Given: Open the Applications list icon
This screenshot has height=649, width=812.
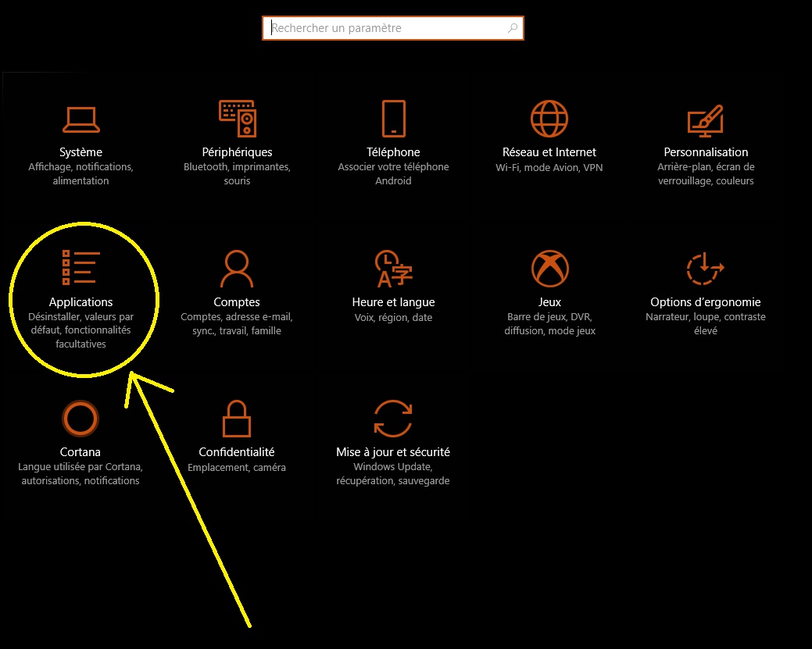Looking at the screenshot, I should (80, 268).
